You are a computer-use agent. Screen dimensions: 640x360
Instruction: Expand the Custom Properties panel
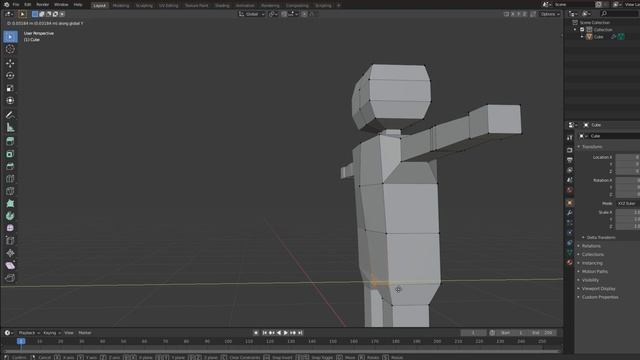(x=600, y=297)
